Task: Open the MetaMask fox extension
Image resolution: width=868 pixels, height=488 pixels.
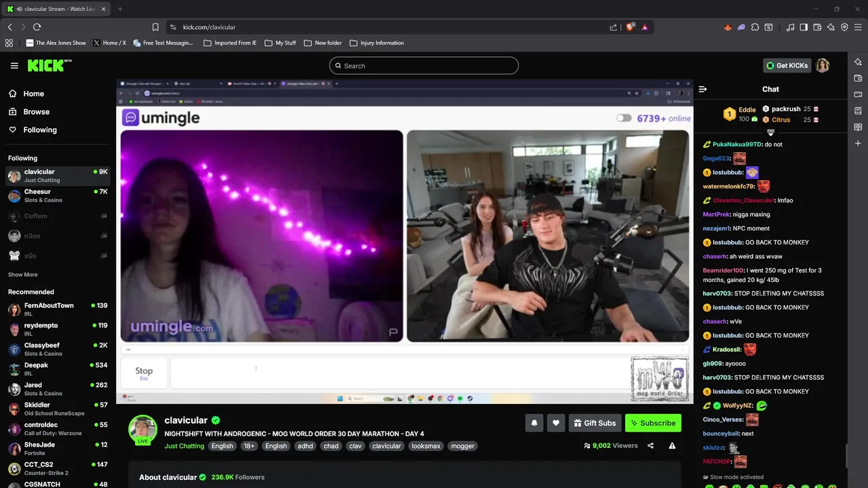Action: click(x=728, y=27)
